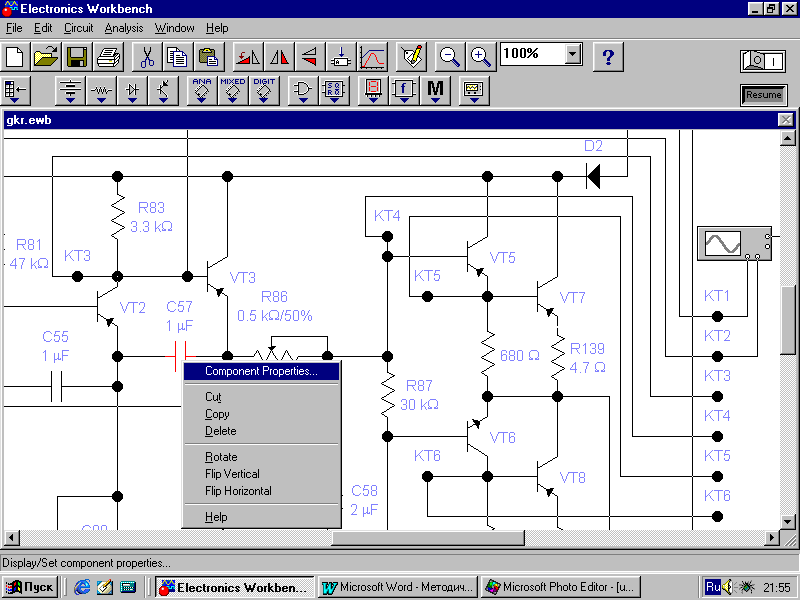Open the Help menu in menu bar
Screen dimensions: 800x600
[x=217, y=28]
